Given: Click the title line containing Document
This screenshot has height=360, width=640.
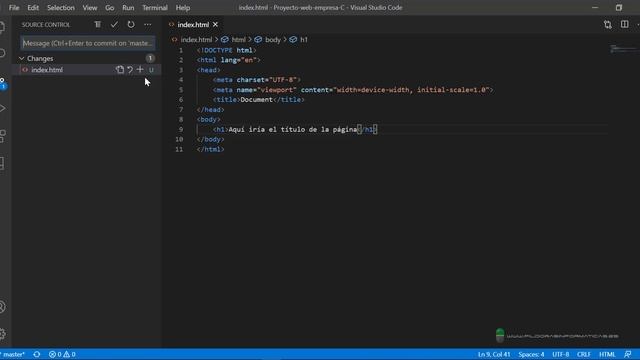Looking at the screenshot, I should [258, 100].
